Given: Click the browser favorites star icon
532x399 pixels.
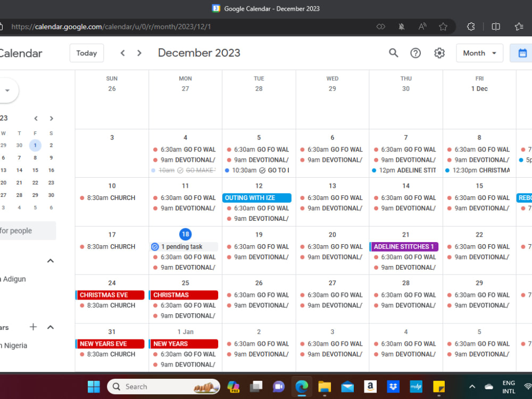Looking at the screenshot, I should pos(443,27).
